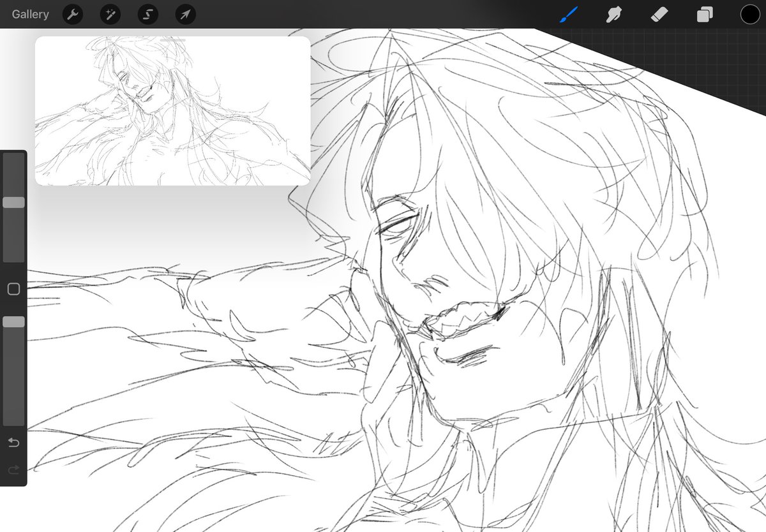Open the Selection tool

[x=148, y=14]
